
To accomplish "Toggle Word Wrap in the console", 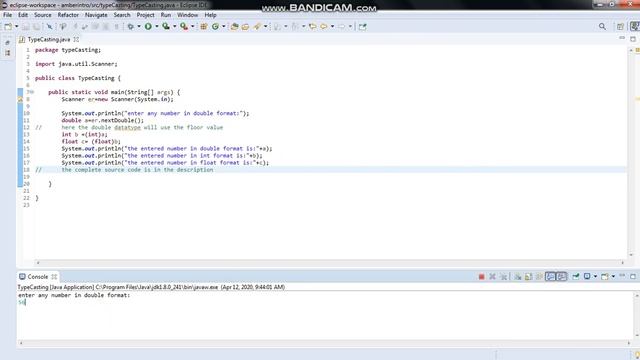I will tap(539, 277).
